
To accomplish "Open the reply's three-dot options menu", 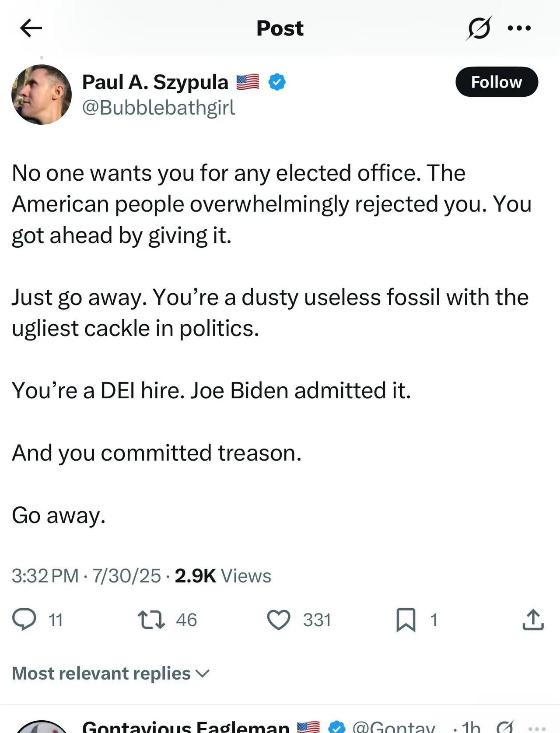I will 537,728.
